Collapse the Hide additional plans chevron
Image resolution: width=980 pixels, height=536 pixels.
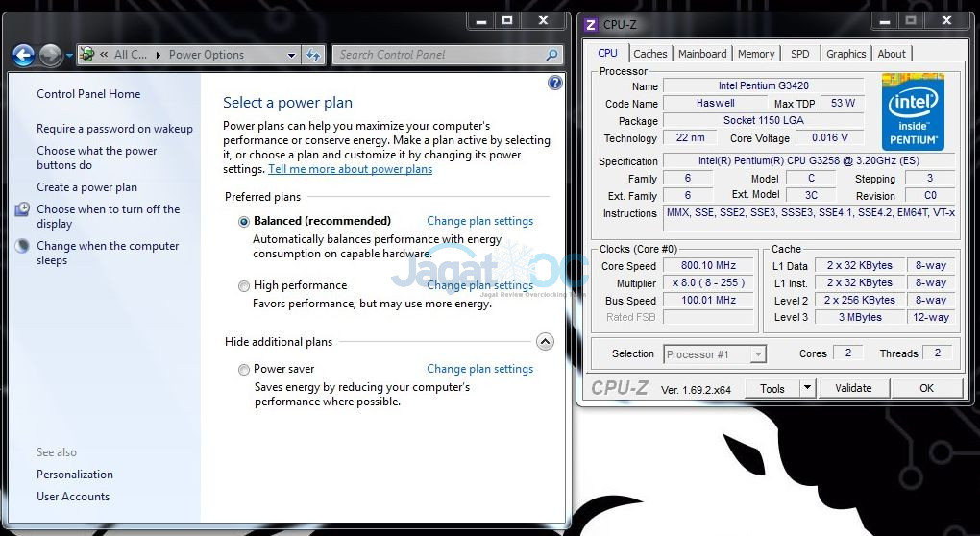click(x=545, y=342)
